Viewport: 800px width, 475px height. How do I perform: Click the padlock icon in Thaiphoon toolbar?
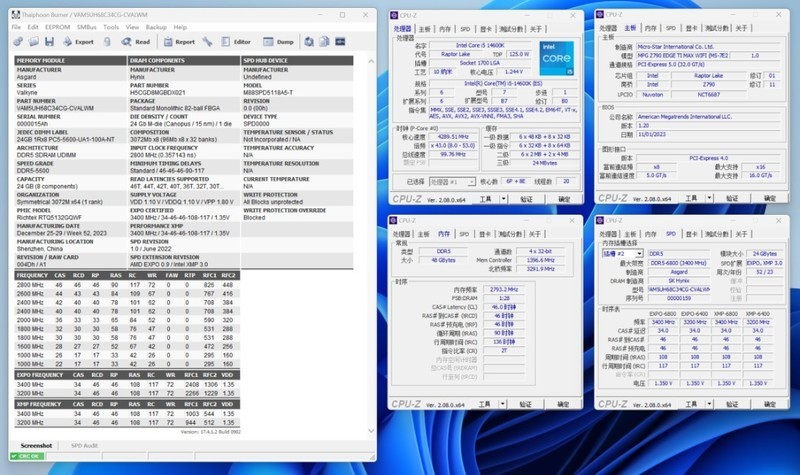(107, 41)
